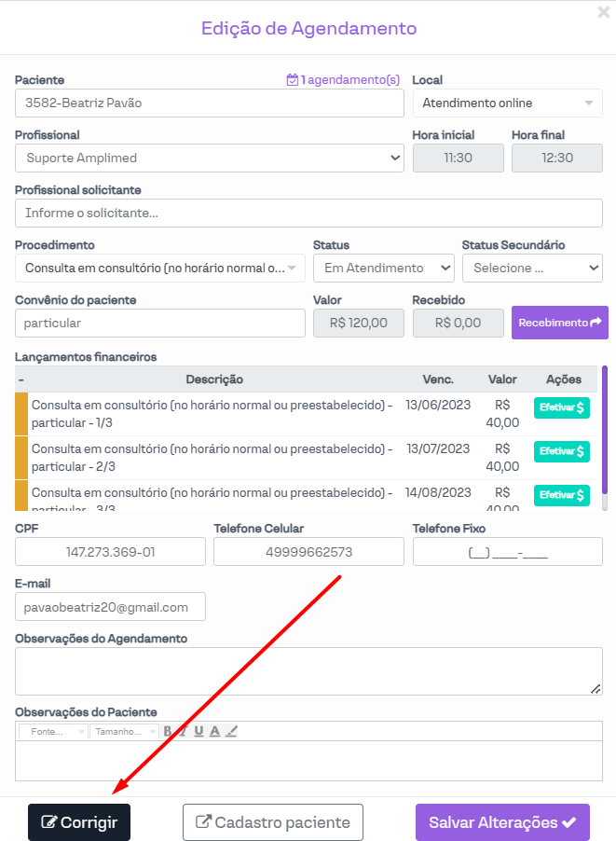Open the Profissional dropdown
The image size is (616, 841).
(x=210, y=159)
